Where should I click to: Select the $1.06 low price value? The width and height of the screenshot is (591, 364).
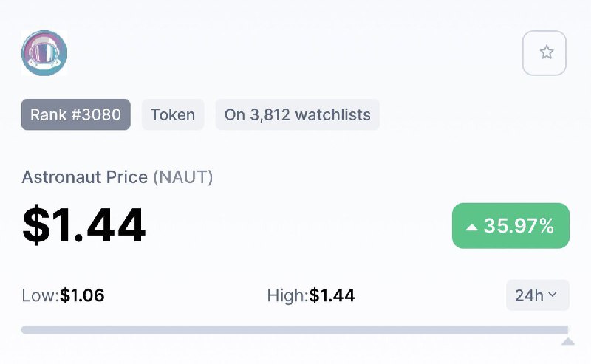pyautogui.click(x=82, y=295)
